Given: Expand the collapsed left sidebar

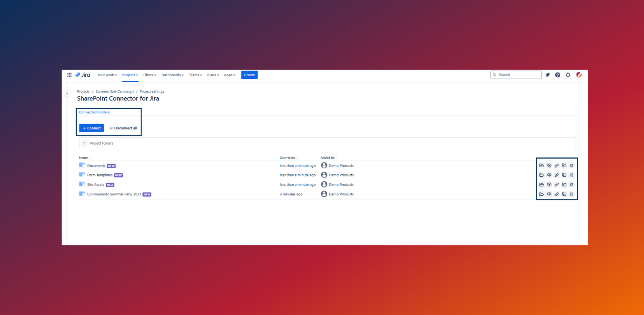Looking at the screenshot, I should tap(67, 93).
